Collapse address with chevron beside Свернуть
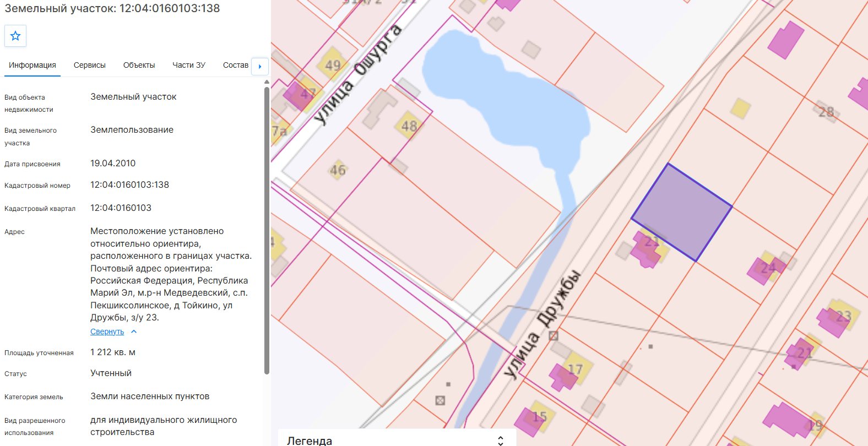 point(134,331)
